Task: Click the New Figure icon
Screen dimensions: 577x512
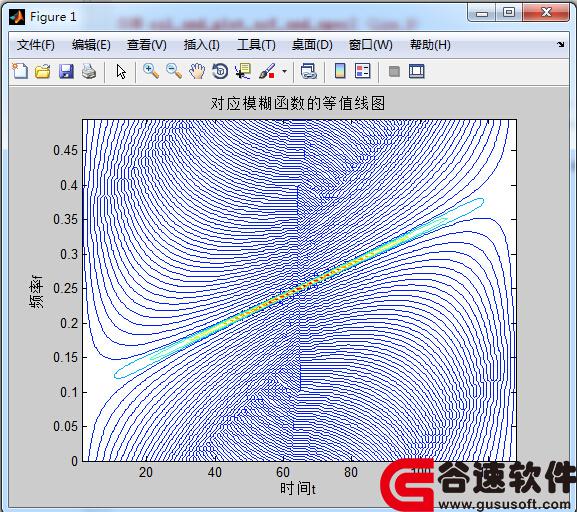Action: click(x=20, y=71)
